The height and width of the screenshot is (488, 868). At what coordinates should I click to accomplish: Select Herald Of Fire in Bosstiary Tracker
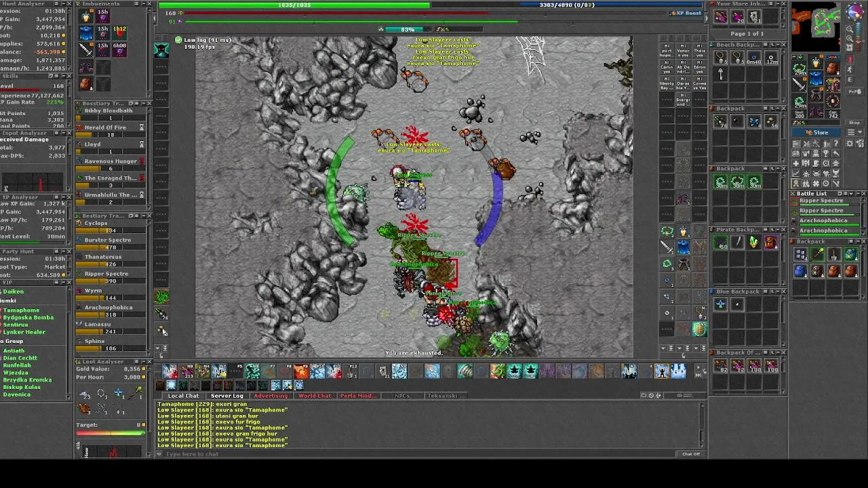(x=111, y=130)
